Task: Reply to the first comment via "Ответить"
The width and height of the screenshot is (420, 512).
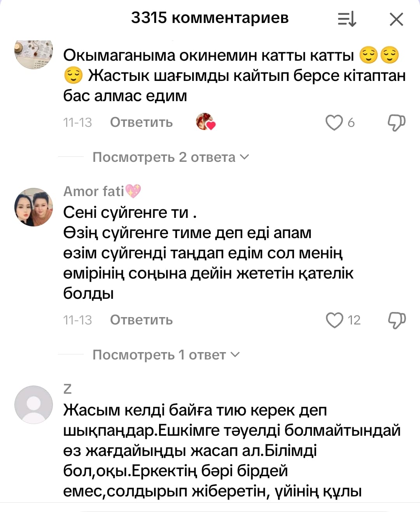Action: tap(141, 123)
